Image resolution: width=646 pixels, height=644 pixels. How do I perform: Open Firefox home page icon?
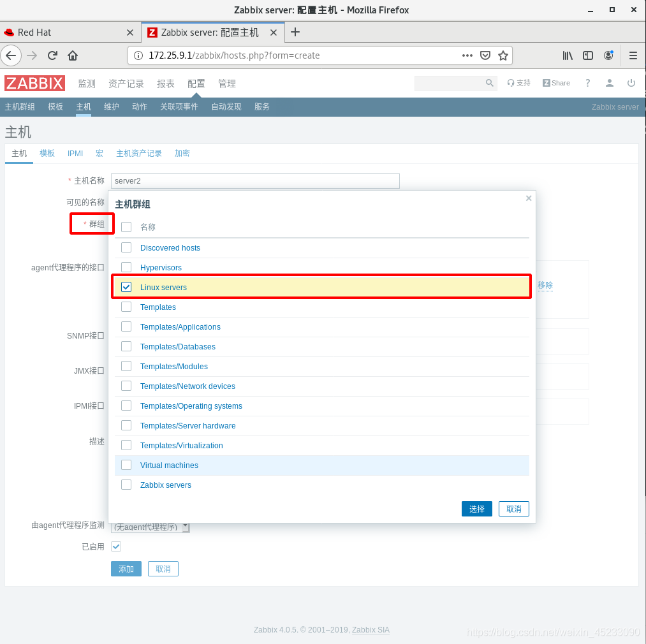tap(73, 55)
